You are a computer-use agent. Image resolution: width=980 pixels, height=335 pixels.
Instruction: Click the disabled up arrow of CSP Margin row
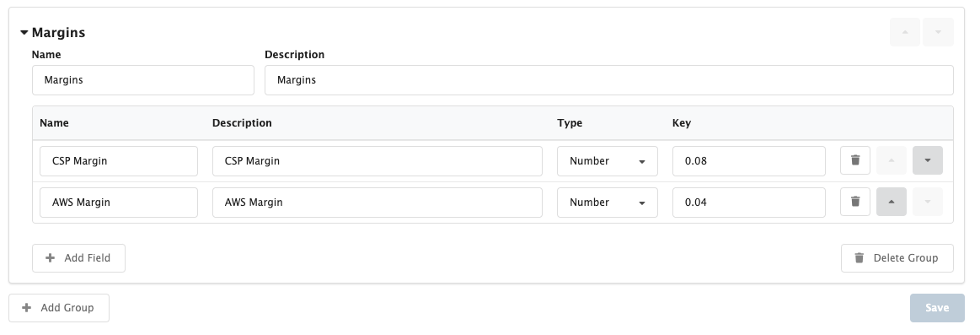[892, 161]
